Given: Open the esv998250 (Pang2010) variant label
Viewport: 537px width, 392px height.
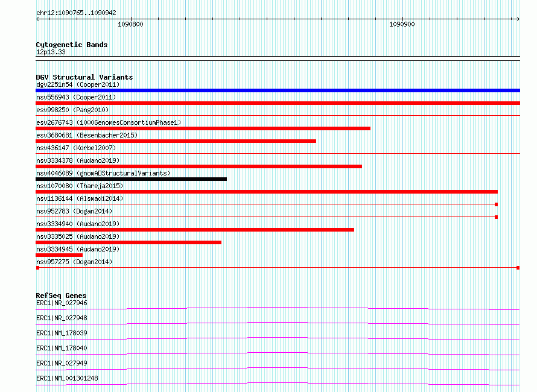Looking at the screenshot, I should (x=72, y=110).
